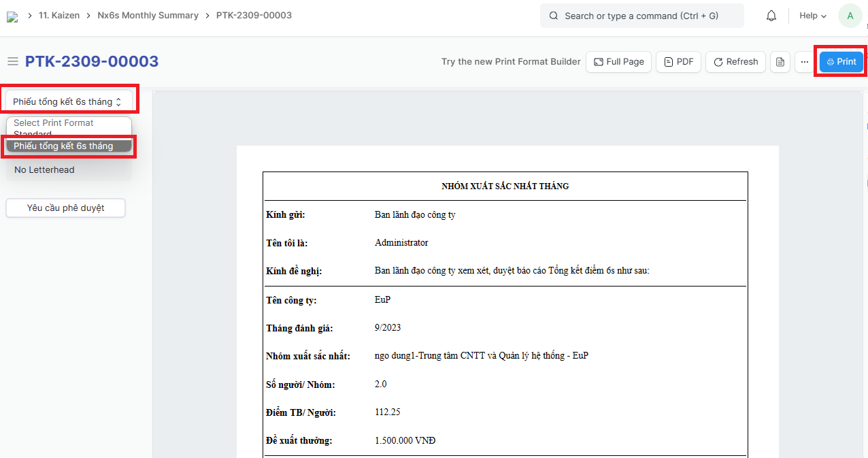Open the PTK-2309-00003 breadcrumb link
Image resolution: width=868 pixels, height=458 pixels.
[x=254, y=15]
